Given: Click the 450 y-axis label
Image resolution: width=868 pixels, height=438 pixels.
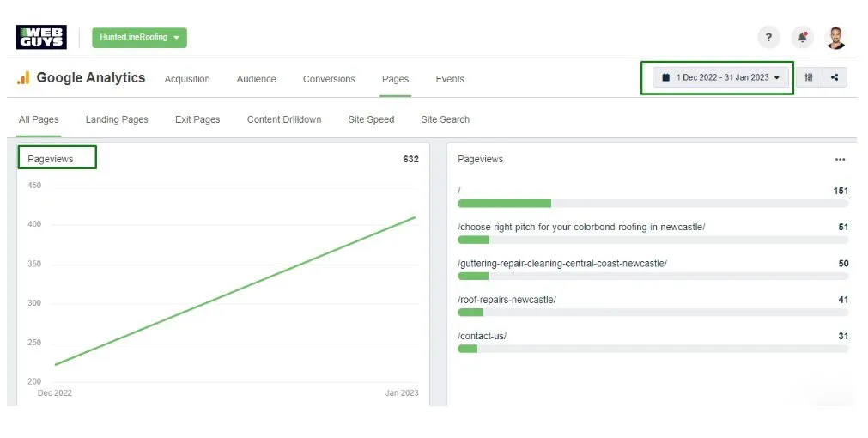Looking at the screenshot, I should point(34,186).
